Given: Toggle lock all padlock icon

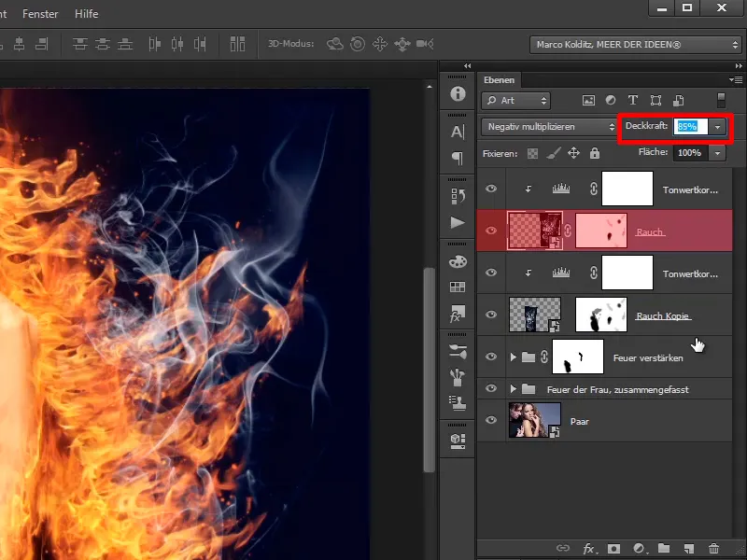Looking at the screenshot, I should pyautogui.click(x=595, y=153).
